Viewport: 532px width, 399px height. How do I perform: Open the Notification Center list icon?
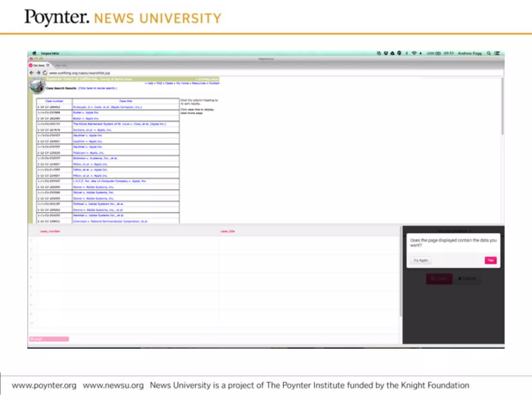pos(497,53)
